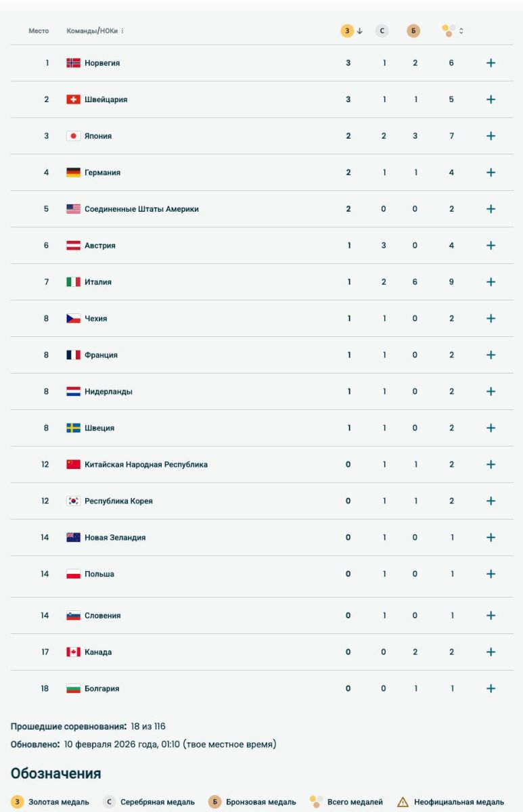Image resolution: width=523 pixels, height=812 pixels.
Task: Sort by bronze medal column icon
Action: point(413,31)
